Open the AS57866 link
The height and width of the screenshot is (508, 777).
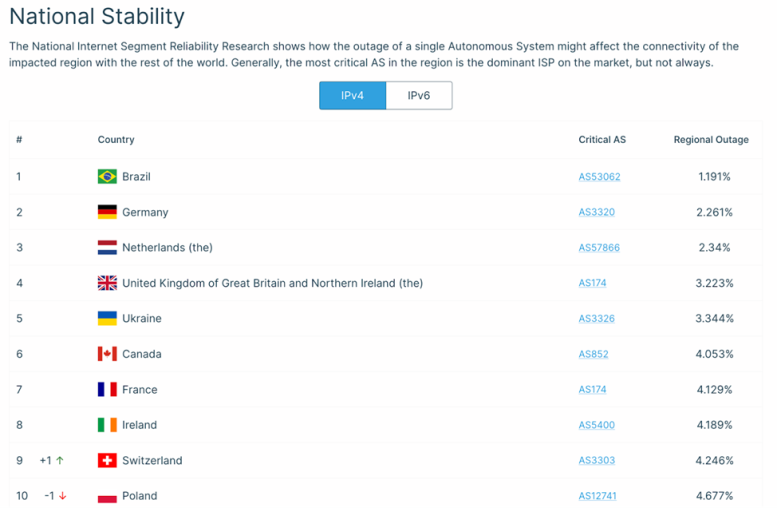tap(599, 248)
